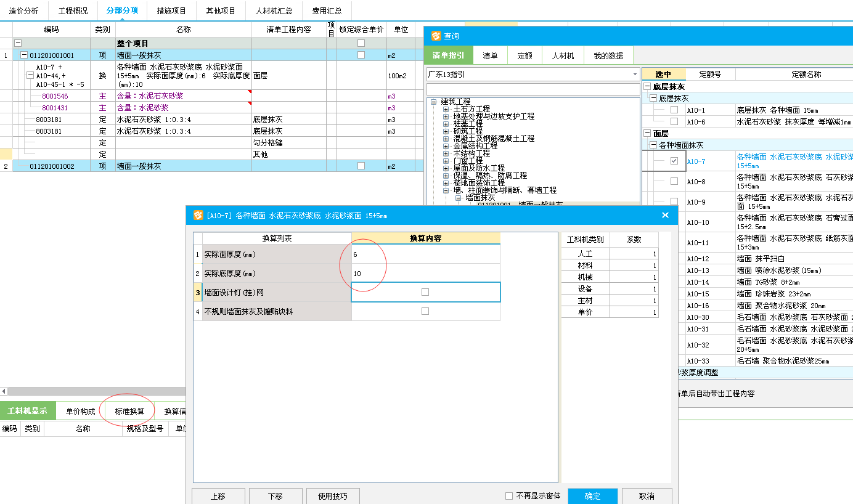Check the A10-6 quota checkbox
This screenshot has height=504, width=853.
pos(674,121)
